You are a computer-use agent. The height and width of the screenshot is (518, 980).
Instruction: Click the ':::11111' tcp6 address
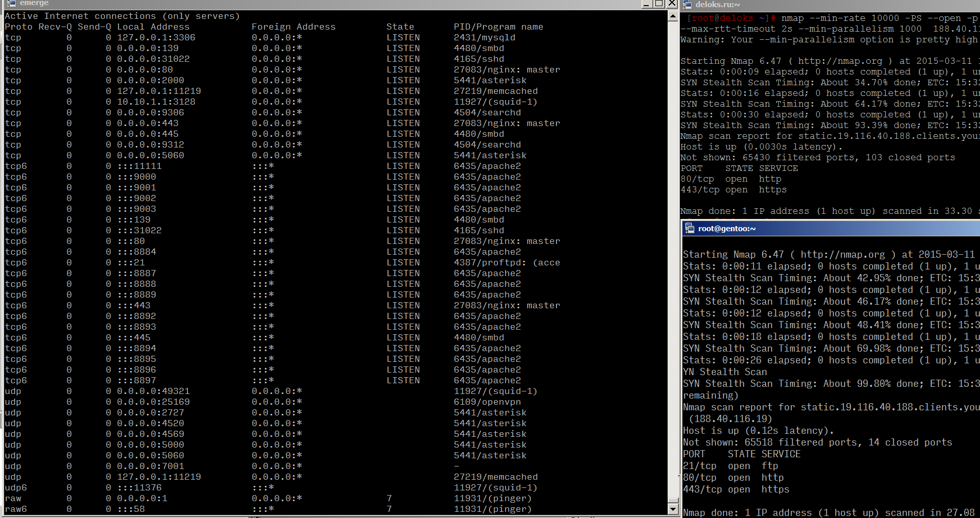click(139, 166)
